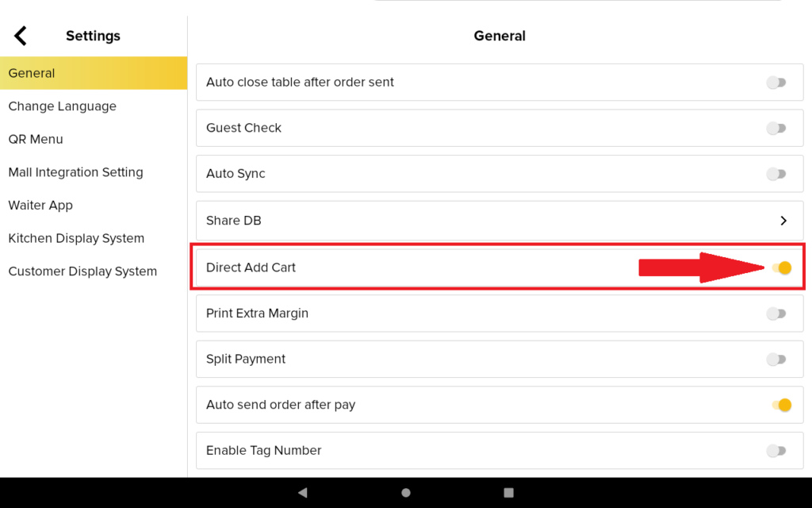Turn on the Guest Check switch

776,128
